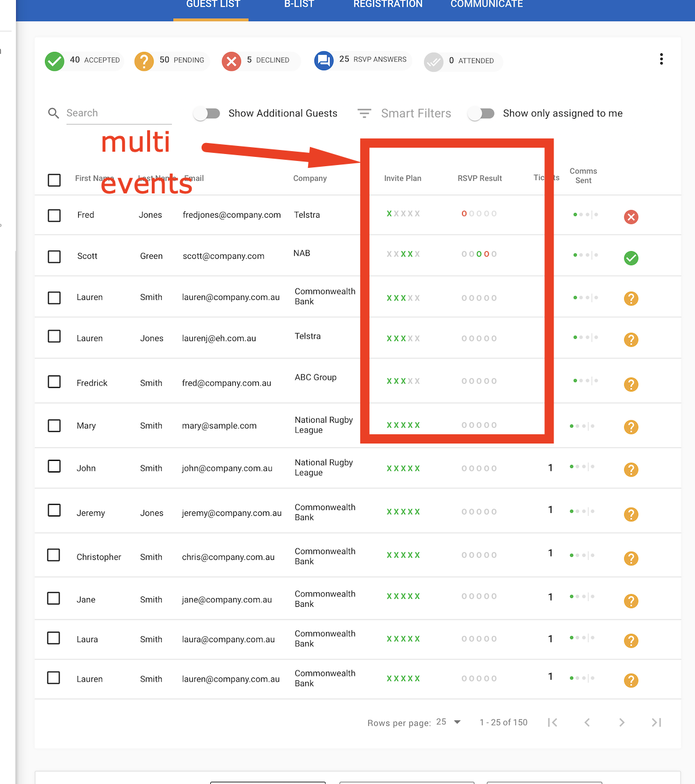This screenshot has width=695, height=784.
Task: Tick checkbox for Jane Smith
Action: point(54,598)
